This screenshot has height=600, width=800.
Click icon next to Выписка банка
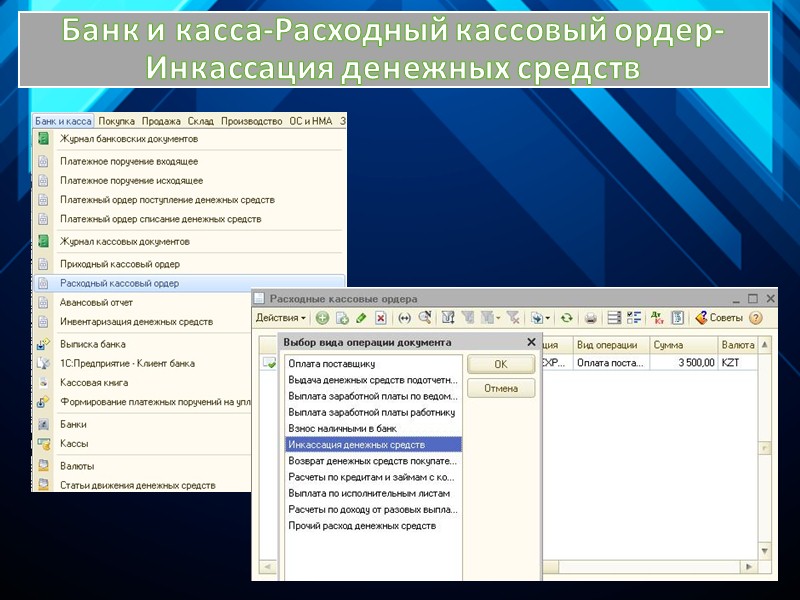(x=43, y=344)
